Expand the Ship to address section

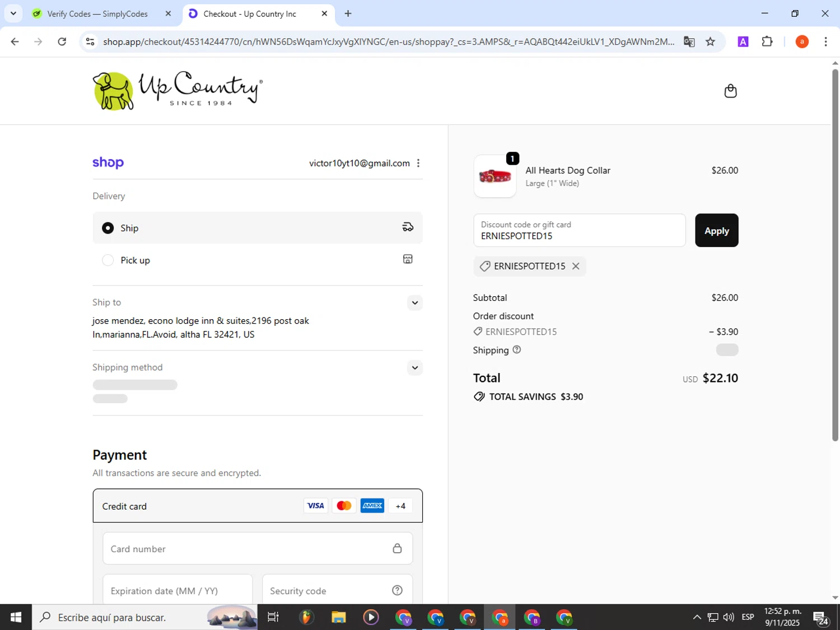click(x=414, y=302)
